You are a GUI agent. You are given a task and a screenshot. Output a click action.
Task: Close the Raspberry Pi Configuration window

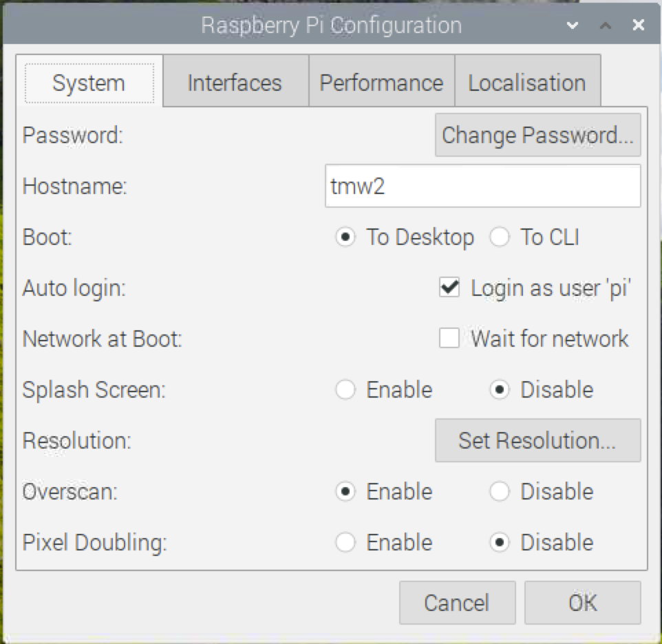pyautogui.click(x=639, y=26)
